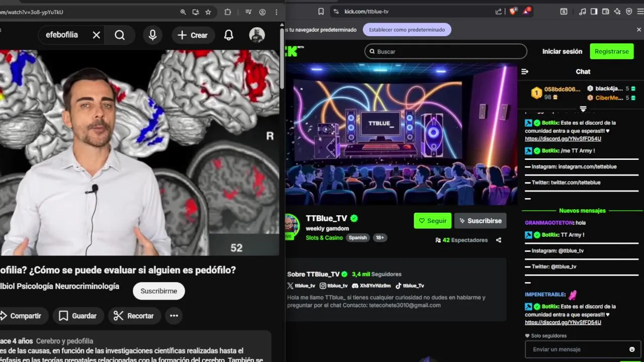Open the Chrome three-dot menu
The width and height of the screenshot is (644, 362).
(x=276, y=12)
